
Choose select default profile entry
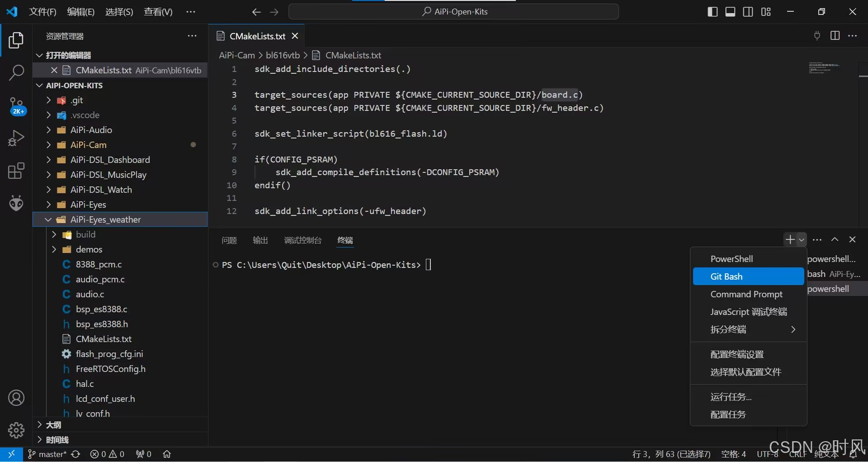click(748, 372)
